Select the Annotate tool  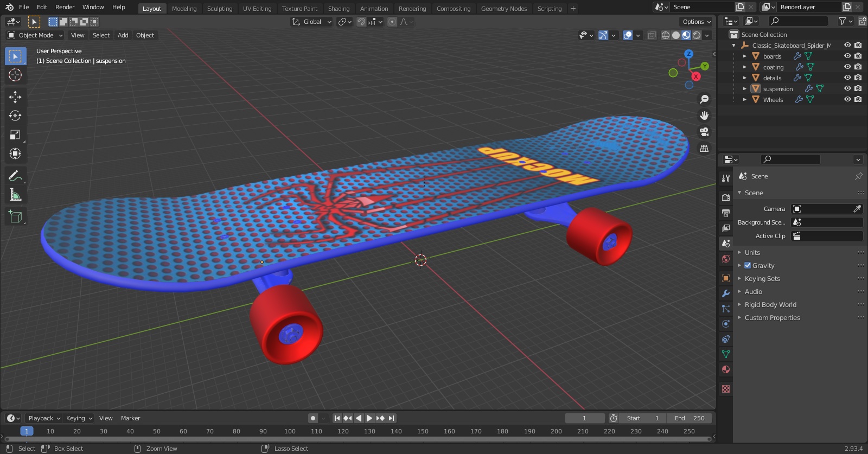(x=15, y=176)
